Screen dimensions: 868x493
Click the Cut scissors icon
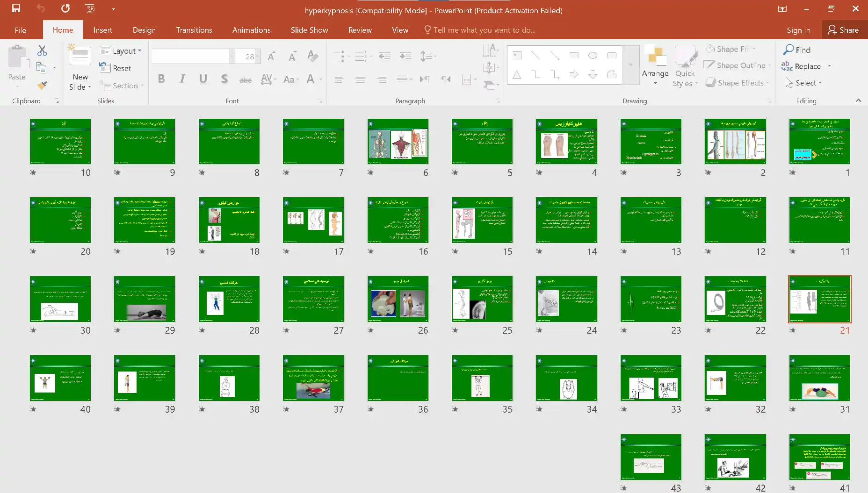[42, 50]
